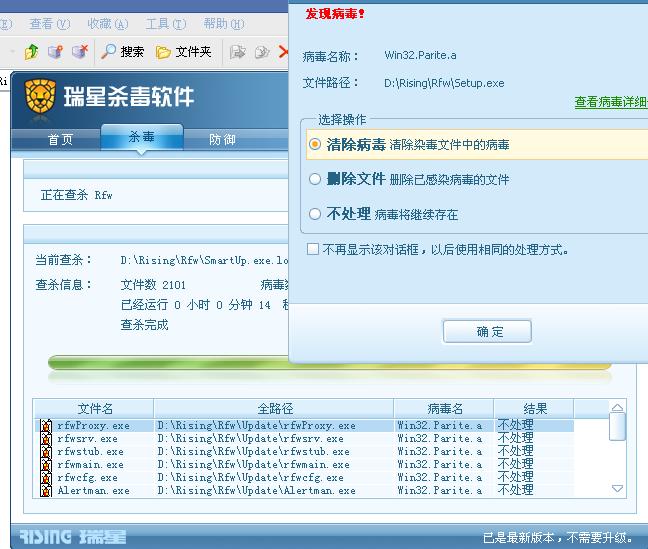Select the Alertman.exe file name

(93, 490)
